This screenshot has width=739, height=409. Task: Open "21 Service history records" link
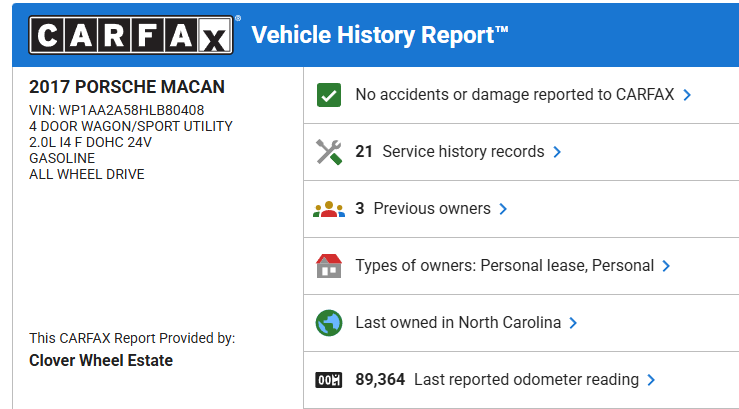coord(450,152)
